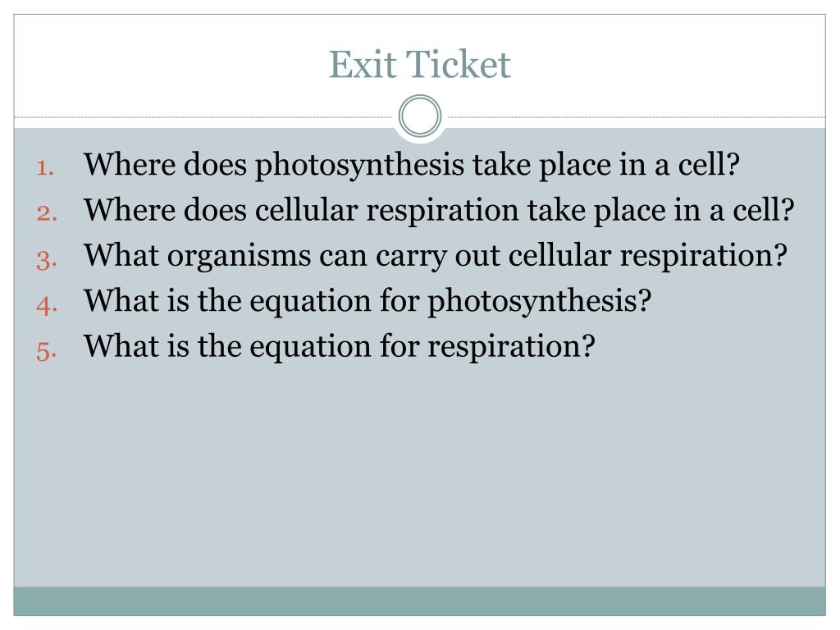
Task: Click the equation for photosynthesis question
Action: click(367, 302)
